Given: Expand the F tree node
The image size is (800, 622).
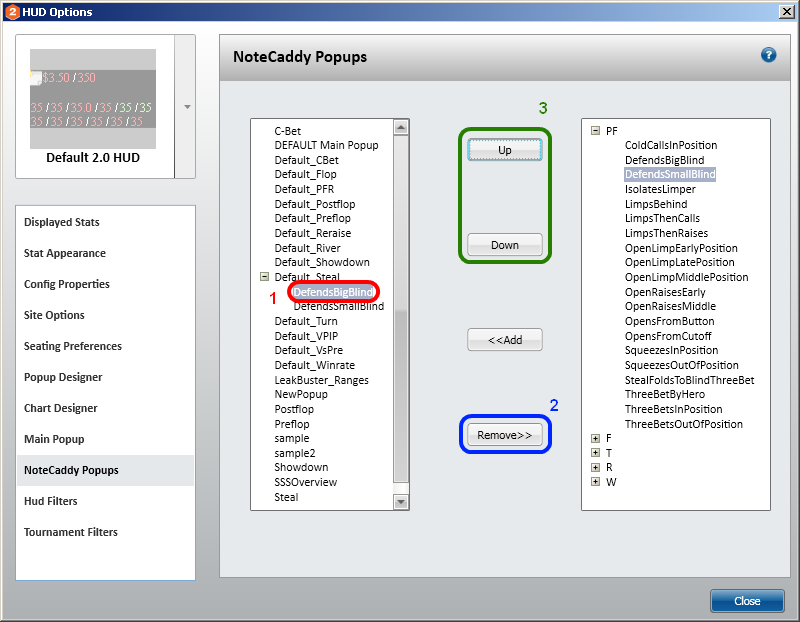Looking at the screenshot, I should click(x=595, y=438).
